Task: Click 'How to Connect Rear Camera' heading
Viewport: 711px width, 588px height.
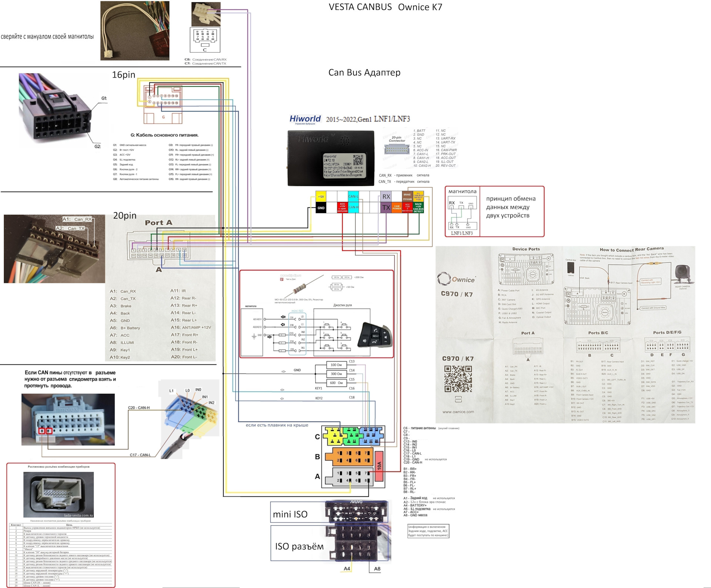Action: click(632, 249)
